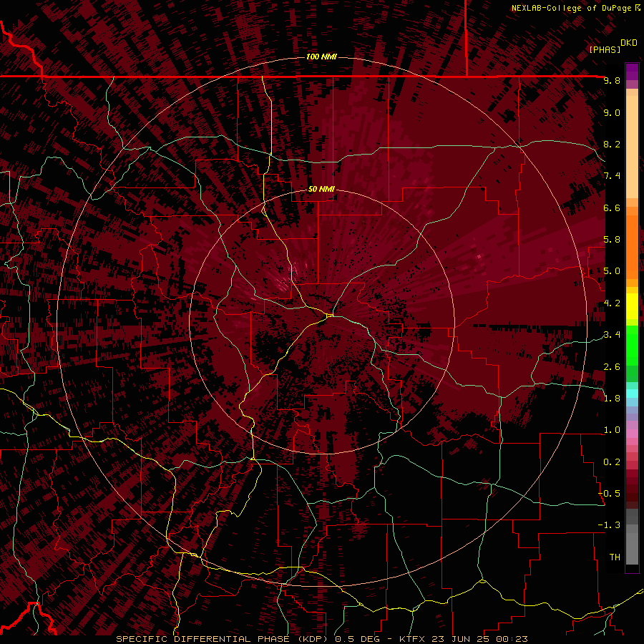Image resolution: width=644 pixels, height=644 pixels.
Task: Select the 8.2 scale value
Action: (612, 144)
